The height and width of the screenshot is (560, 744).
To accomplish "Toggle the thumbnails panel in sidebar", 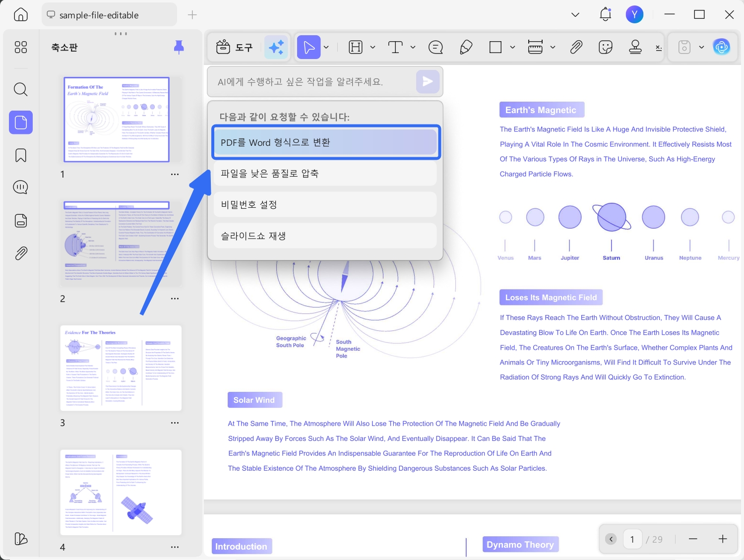I will tap(21, 122).
